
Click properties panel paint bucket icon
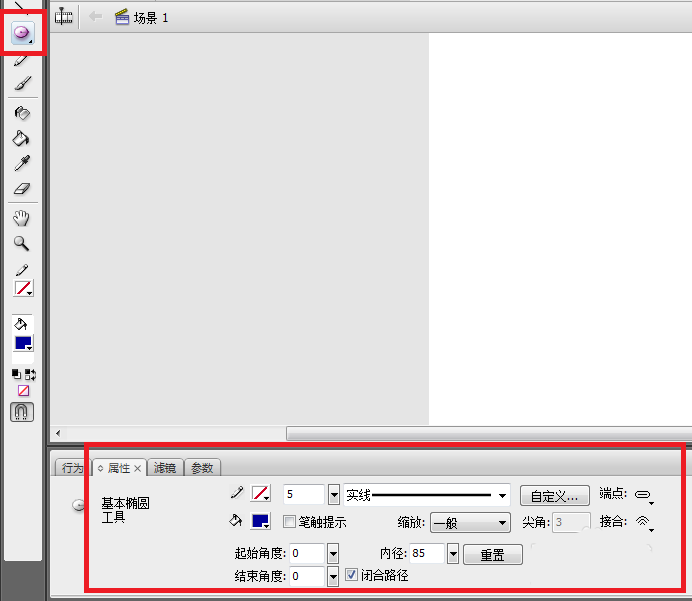pos(236,521)
